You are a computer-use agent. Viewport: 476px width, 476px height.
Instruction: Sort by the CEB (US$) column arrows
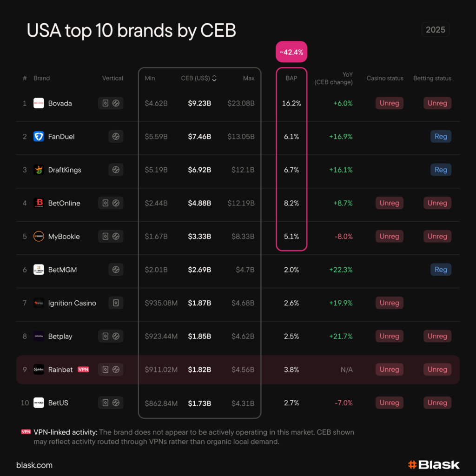[214, 79]
